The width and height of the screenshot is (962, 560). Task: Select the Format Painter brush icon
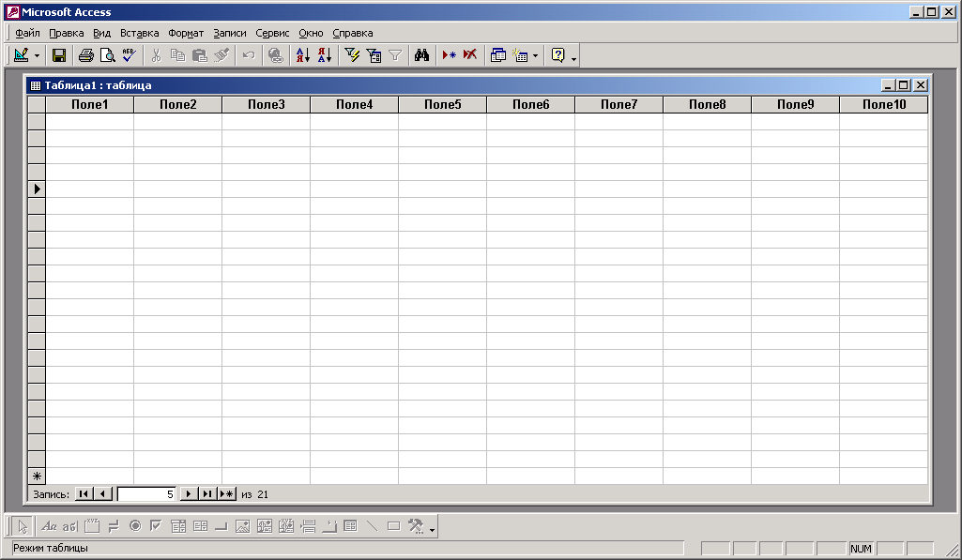(221, 55)
